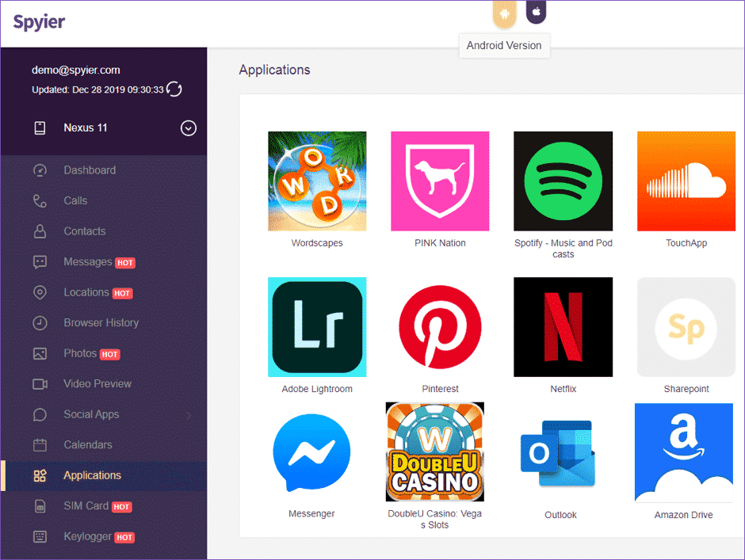Expand the Nexus 11 device selector
The image size is (745, 560).
[188, 128]
